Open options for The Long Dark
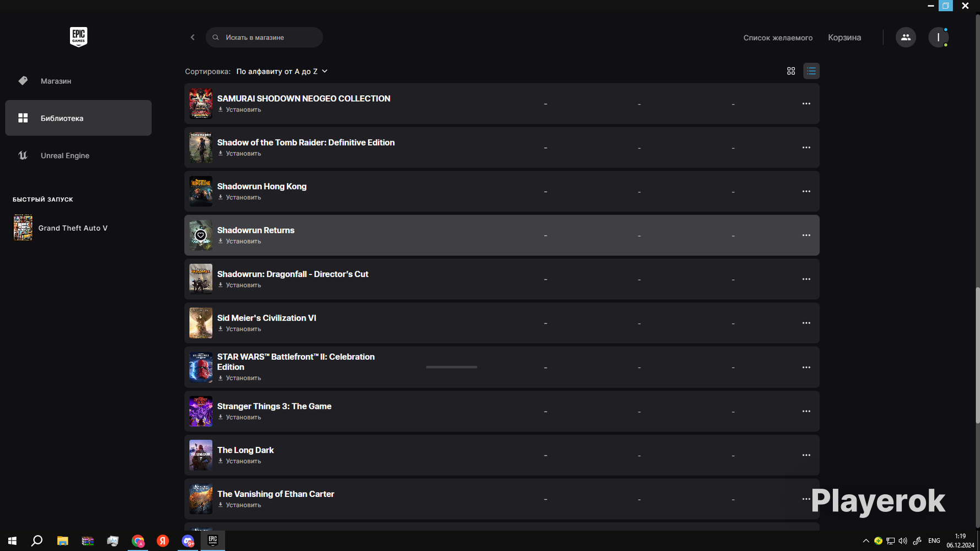Screen dimensions: 980x551 [806, 455]
